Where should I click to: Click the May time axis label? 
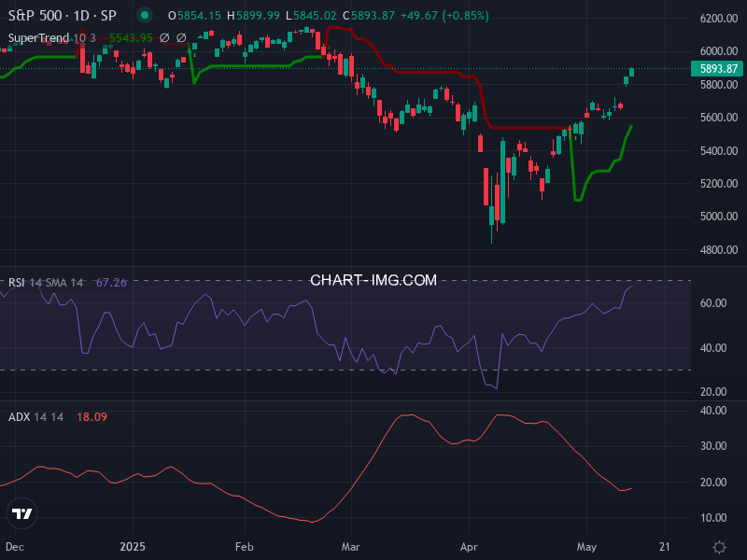[586, 547]
